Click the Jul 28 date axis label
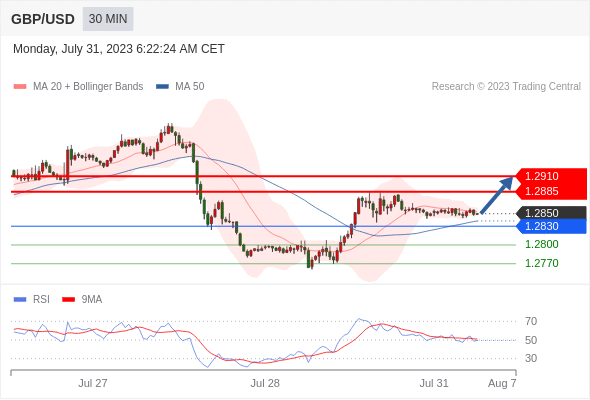Viewport: 590px width, 400px height. [x=265, y=383]
